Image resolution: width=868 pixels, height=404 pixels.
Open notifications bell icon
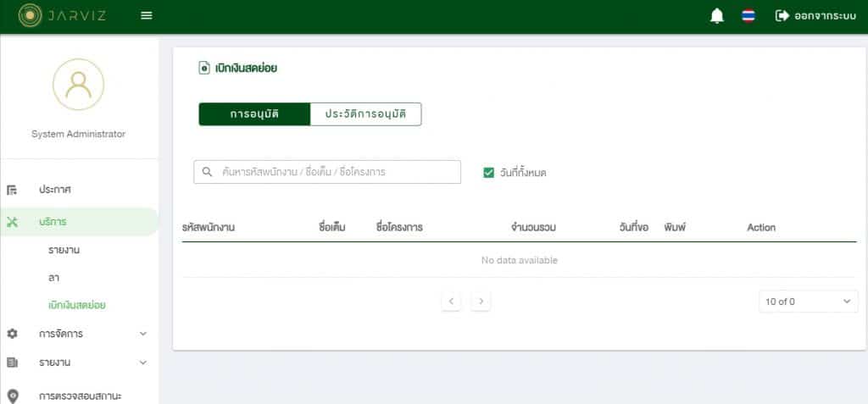pyautogui.click(x=717, y=16)
